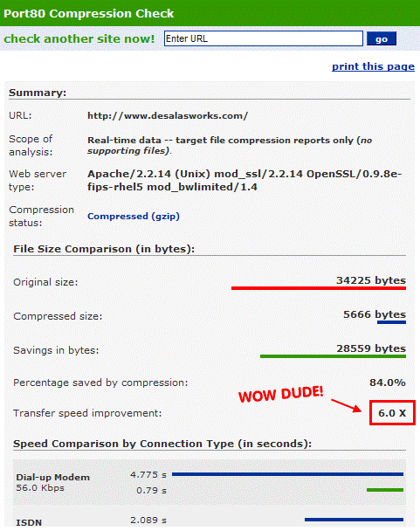The width and height of the screenshot is (420, 531).
Task: Click the 84.0% percentage saved value
Action: pyautogui.click(x=388, y=383)
